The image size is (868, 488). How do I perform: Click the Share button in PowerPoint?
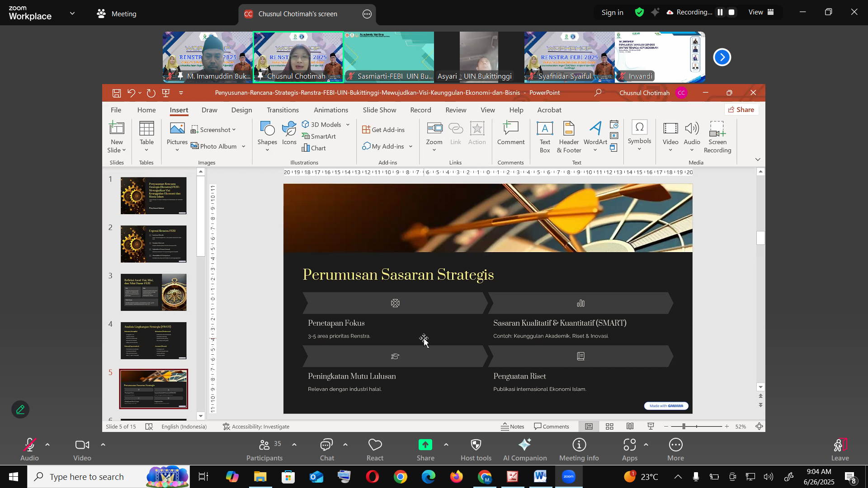741,110
